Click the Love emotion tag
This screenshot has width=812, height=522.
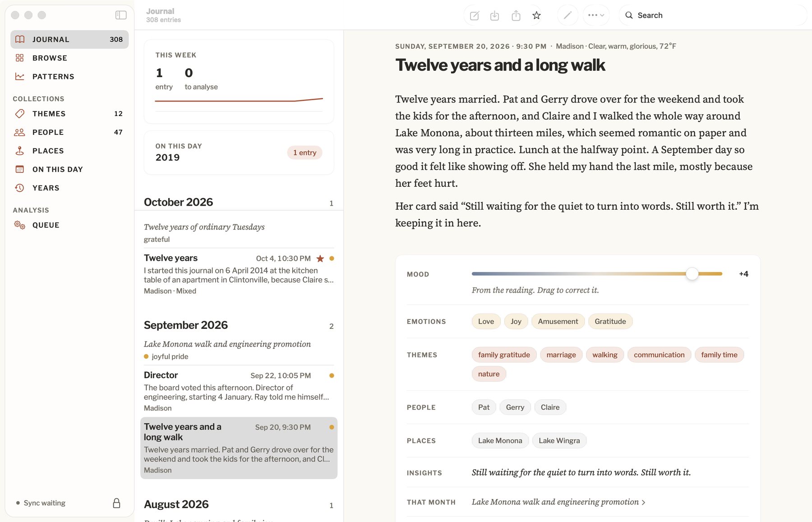[x=486, y=321]
